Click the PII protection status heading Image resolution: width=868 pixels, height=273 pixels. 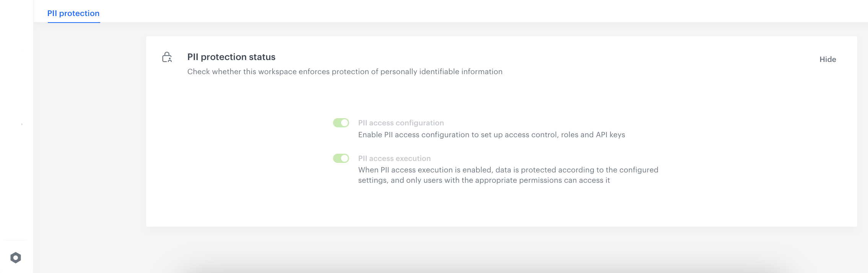click(x=231, y=57)
